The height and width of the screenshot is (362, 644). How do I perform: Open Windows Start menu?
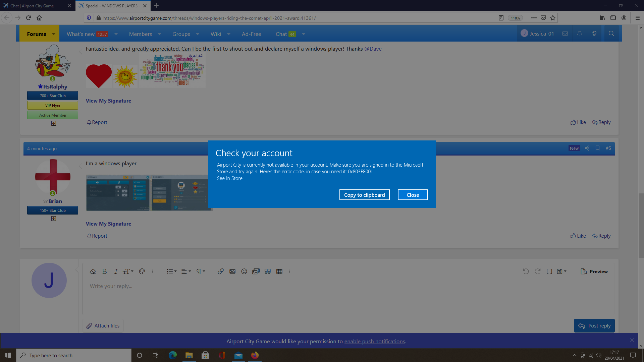[8, 355]
